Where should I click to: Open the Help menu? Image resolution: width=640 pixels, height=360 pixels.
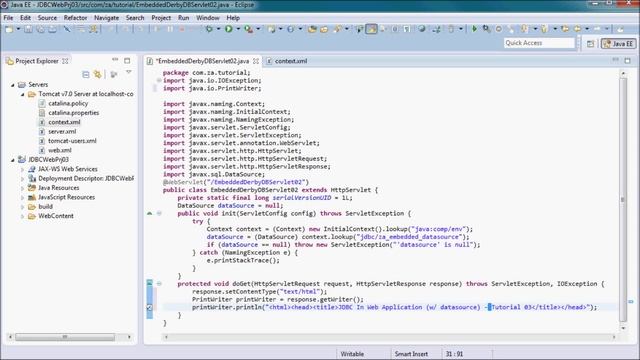233,18
